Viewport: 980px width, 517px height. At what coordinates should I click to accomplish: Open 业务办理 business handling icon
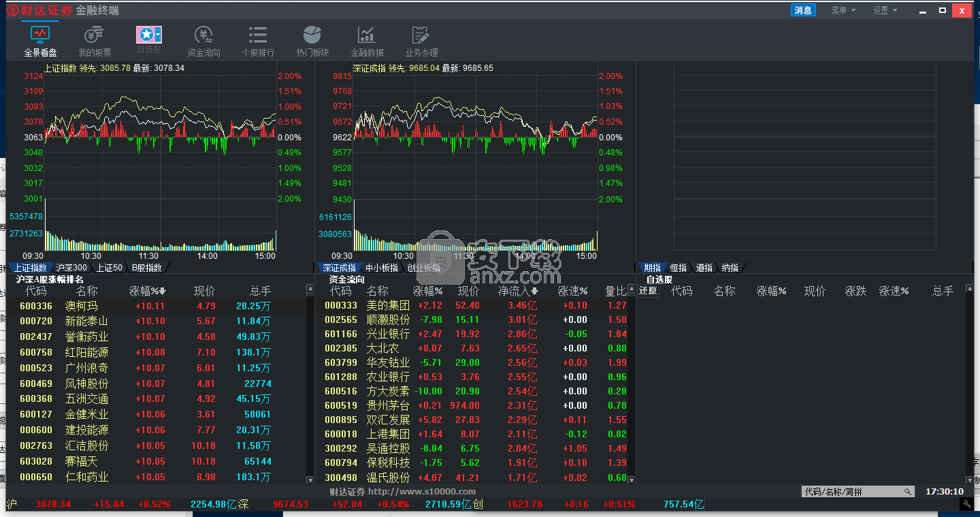pyautogui.click(x=421, y=34)
